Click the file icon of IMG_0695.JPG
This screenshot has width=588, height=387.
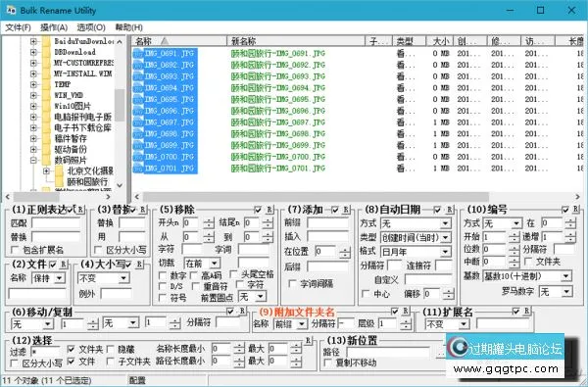coord(138,99)
